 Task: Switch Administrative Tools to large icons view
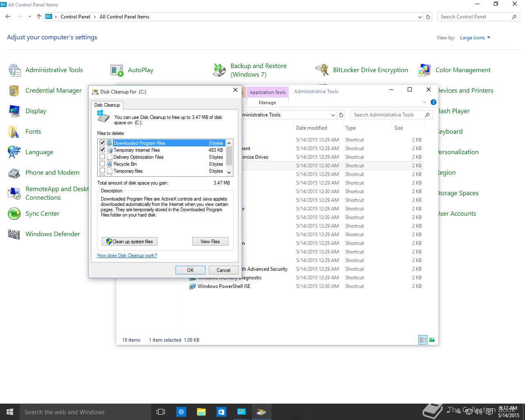pyautogui.click(x=431, y=340)
